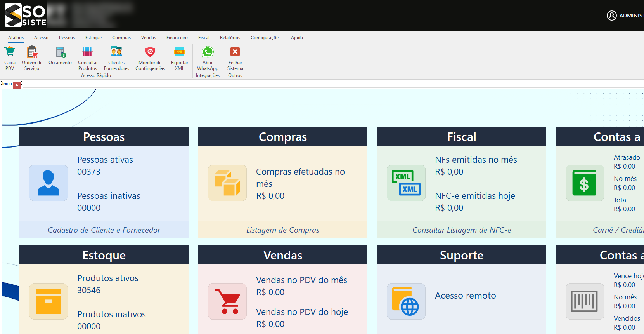Image resolution: width=644 pixels, height=334 pixels.
Task: Open the Estoque menu
Action: [x=93, y=38]
